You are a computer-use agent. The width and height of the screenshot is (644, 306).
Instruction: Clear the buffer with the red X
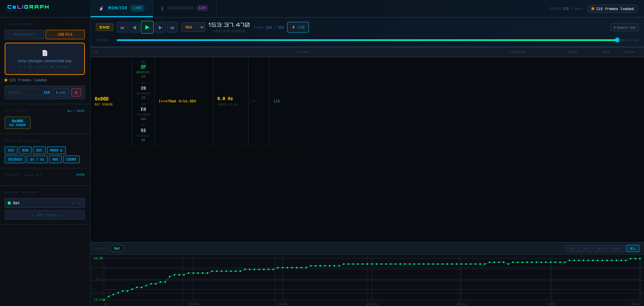76,93
